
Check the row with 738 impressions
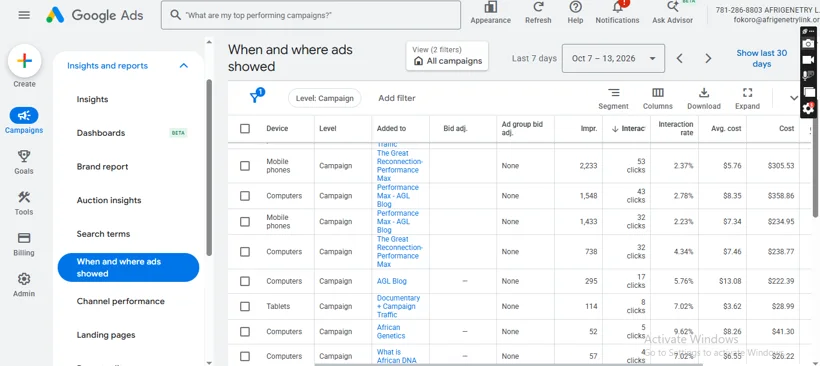coord(245,251)
